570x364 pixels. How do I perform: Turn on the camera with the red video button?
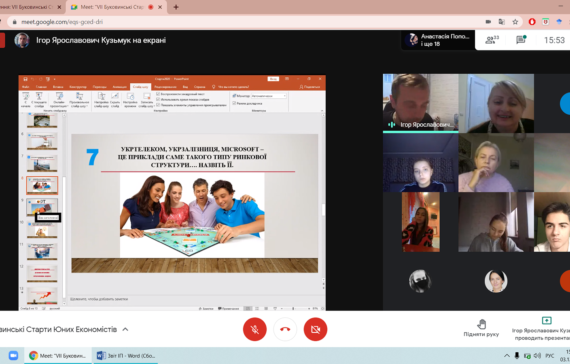coord(315,329)
